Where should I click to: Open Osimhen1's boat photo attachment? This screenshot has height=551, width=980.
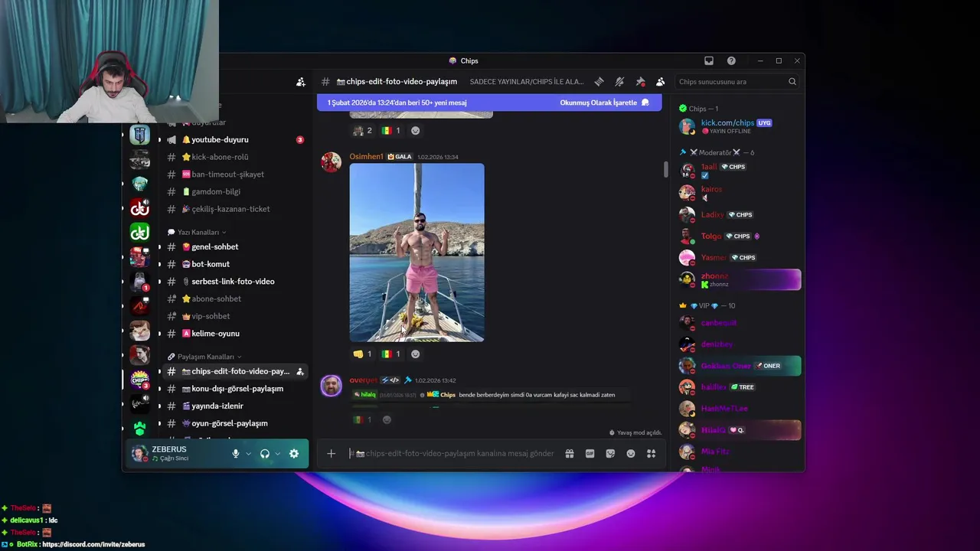pyautogui.click(x=417, y=253)
